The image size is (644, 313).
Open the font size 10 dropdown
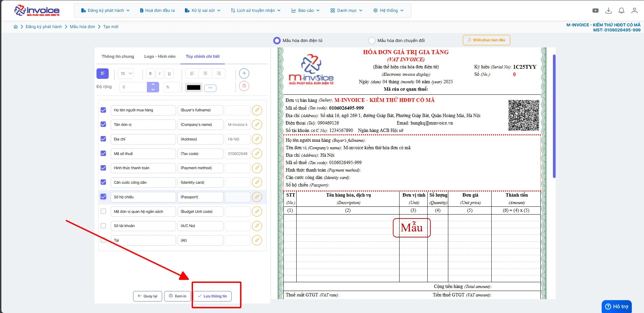pyautogui.click(x=126, y=73)
